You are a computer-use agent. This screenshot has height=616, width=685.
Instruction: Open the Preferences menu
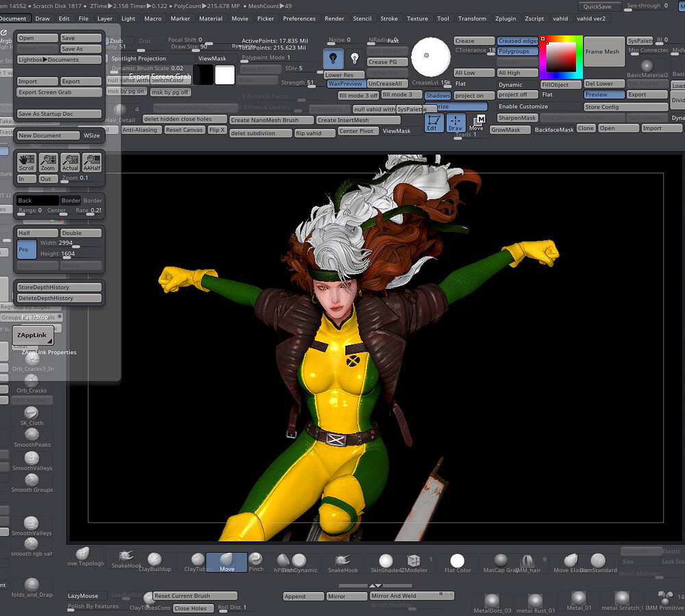[299, 18]
